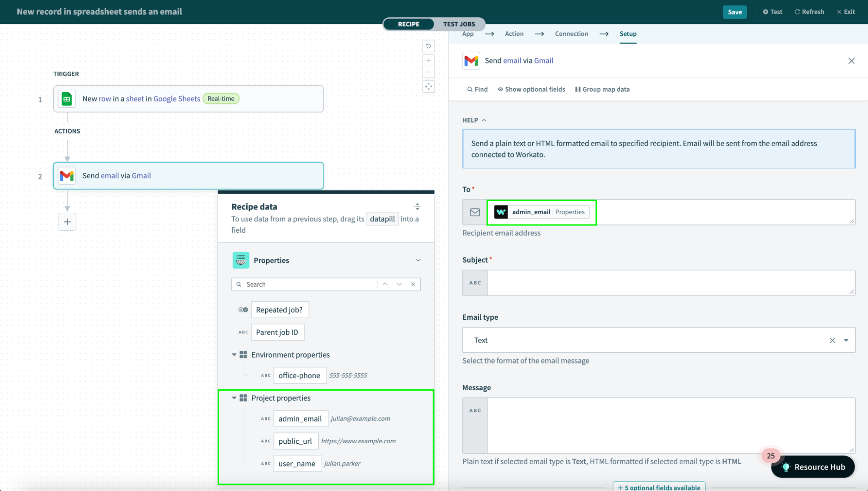The width and height of the screenshot is (868, 491).
Task: Switch to the TEST JOBS tab
Action: click(459, 24)
